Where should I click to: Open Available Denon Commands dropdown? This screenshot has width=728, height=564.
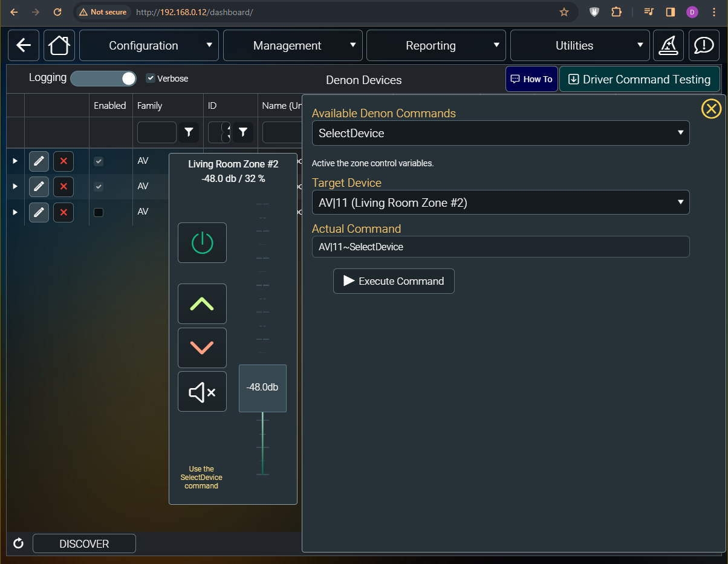click(501, 133)
